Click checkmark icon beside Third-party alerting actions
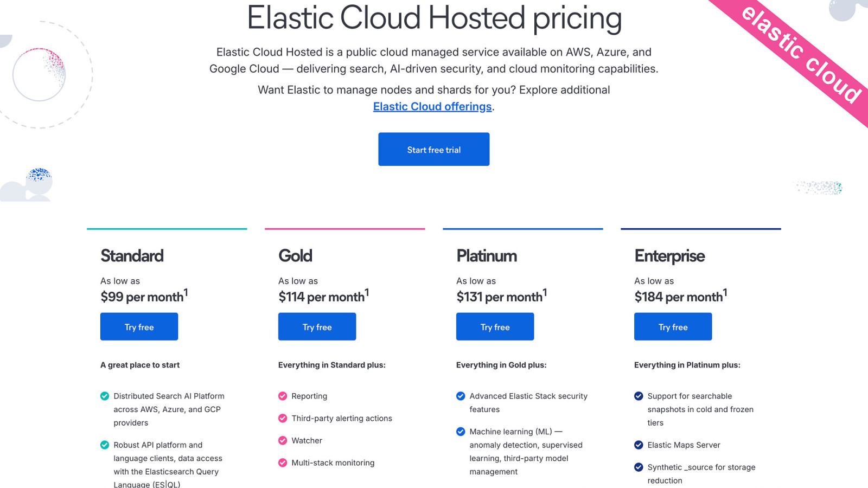Image resolution: width=868 pixels, height=488 pixels. [x=283, y=419]
